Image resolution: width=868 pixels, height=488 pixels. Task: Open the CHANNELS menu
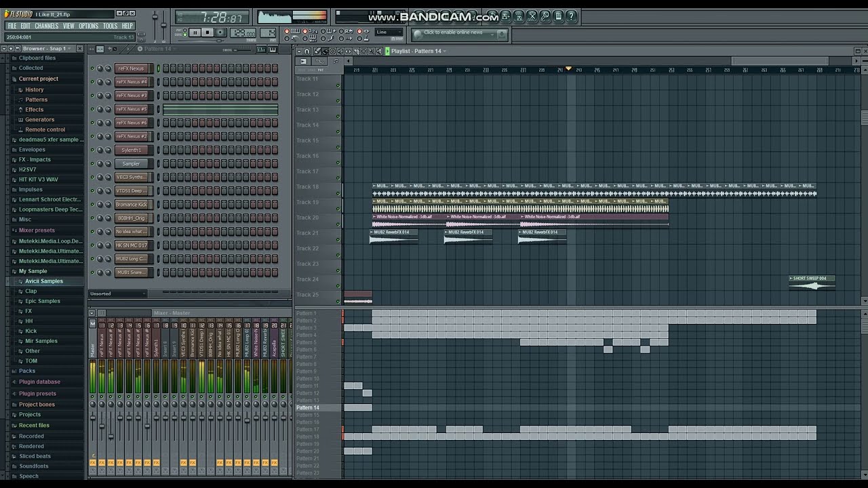pos(46,26)
